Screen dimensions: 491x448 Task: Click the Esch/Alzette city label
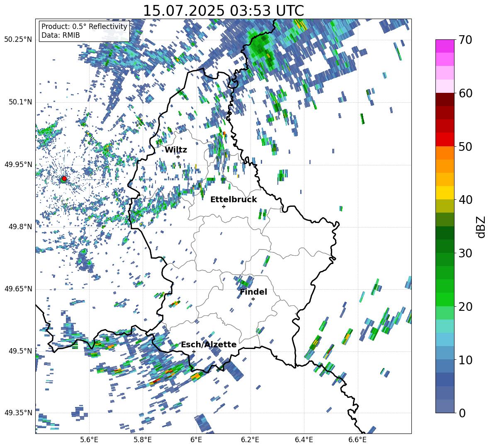pos(209,344)
